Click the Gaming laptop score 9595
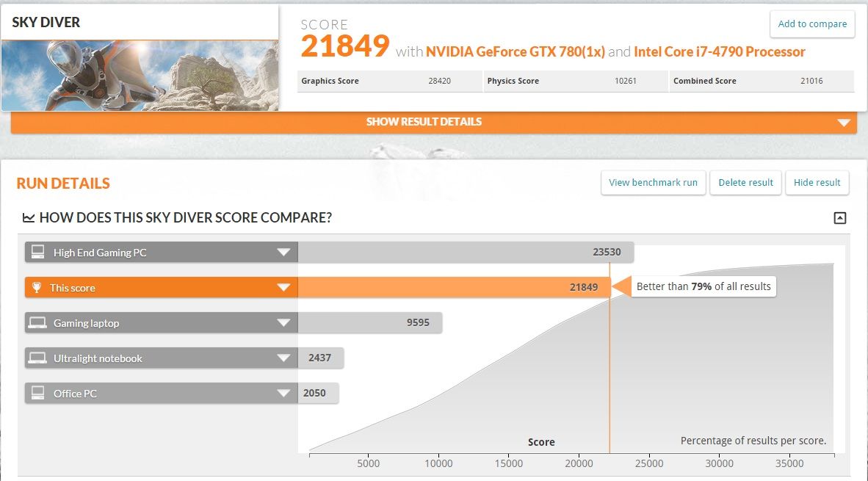This screenshot has width=868, height=481. click(418, 322)
